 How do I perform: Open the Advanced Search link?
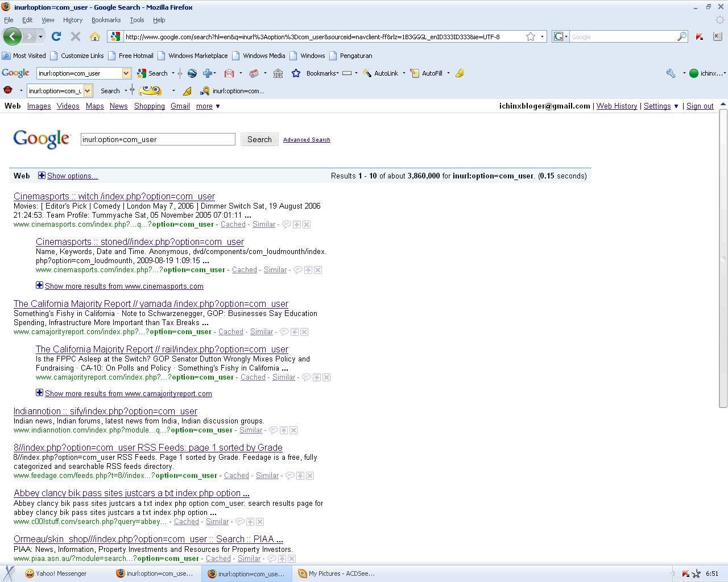(x=307, y=140)
